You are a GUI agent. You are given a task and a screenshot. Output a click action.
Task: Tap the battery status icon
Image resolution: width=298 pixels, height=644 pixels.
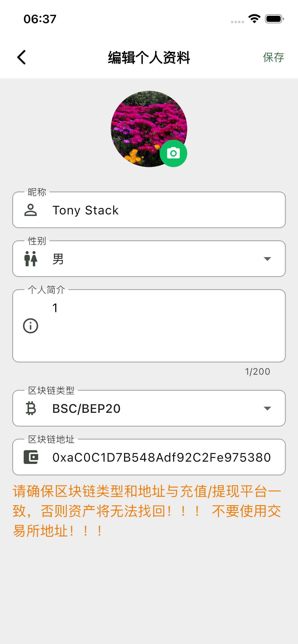[x=274, y=19]
